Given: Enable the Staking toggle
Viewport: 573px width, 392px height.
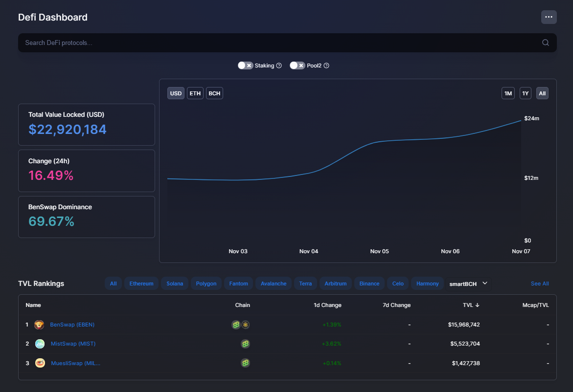Looking at the screenshot, I should [245, 65].
